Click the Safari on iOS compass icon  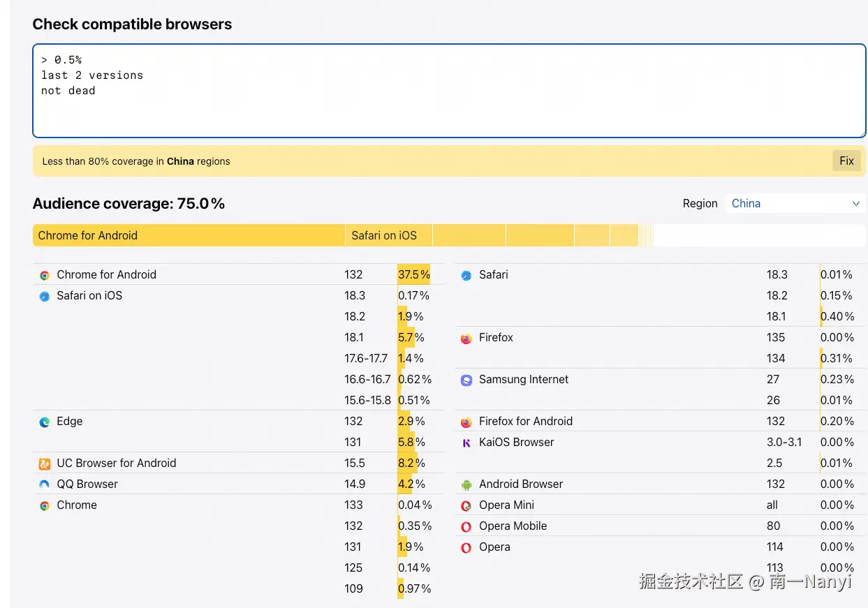click(x=45, y=297)
